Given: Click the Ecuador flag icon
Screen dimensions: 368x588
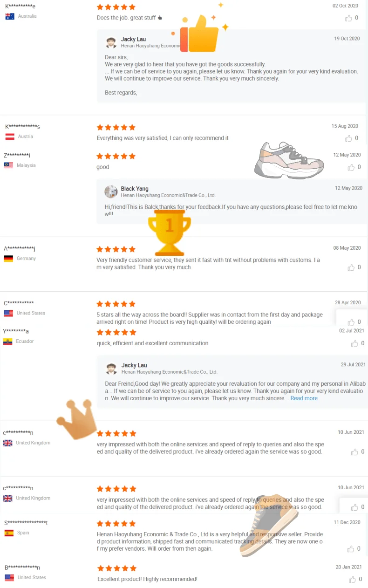Looking at the screenshot, I should (x=8, y=342).
